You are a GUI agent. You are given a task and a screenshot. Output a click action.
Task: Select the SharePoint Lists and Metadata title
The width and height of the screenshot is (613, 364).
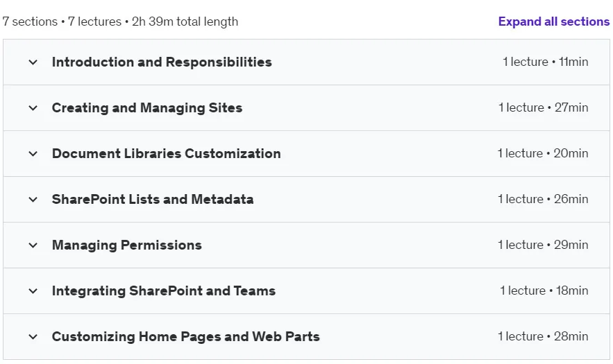coord(153,199)
